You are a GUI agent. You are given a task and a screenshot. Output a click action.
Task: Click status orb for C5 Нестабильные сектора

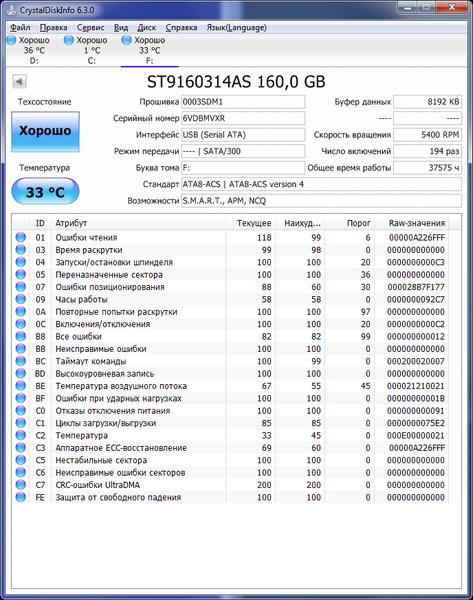click(21, 460)
